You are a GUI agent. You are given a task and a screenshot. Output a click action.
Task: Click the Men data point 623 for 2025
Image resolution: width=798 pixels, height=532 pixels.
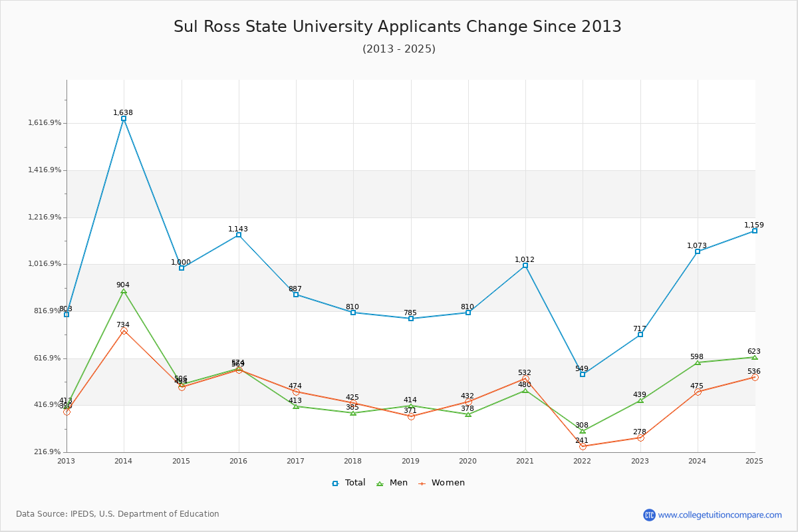[755, 357]
